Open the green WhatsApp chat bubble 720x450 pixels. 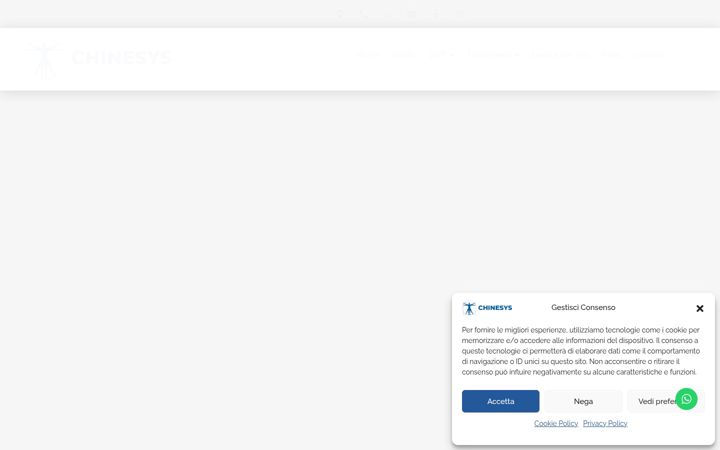pyautogui.click(x=686, y=399)
